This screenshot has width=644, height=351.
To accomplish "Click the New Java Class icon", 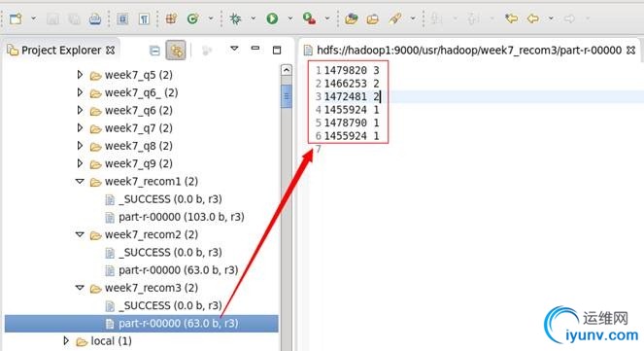I will (x=192, y=18).
